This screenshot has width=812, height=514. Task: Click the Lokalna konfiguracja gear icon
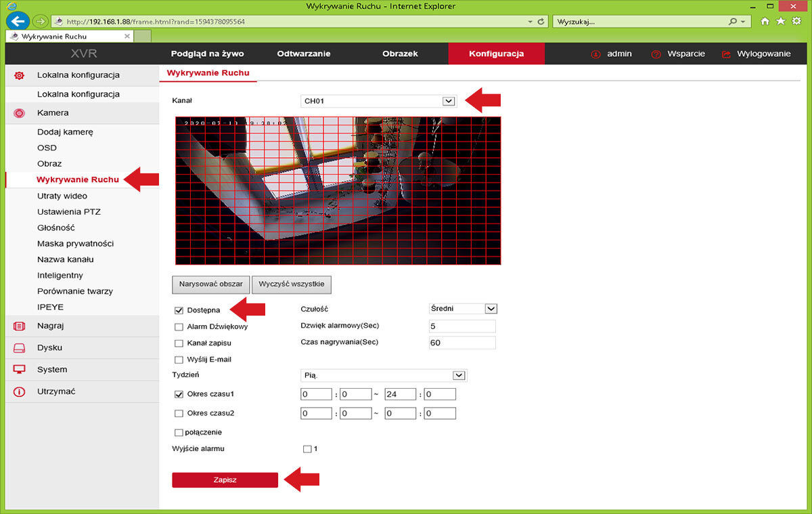20,75
